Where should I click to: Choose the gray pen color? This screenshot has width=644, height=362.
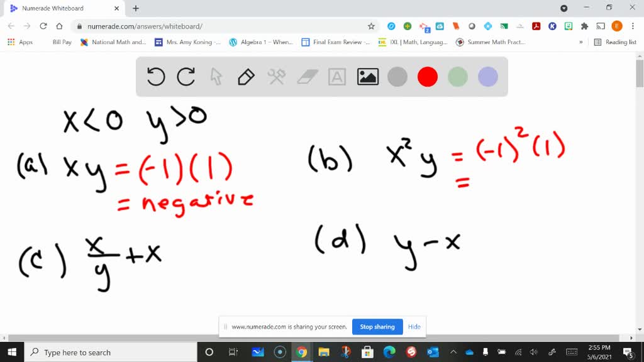click(397, 77)
